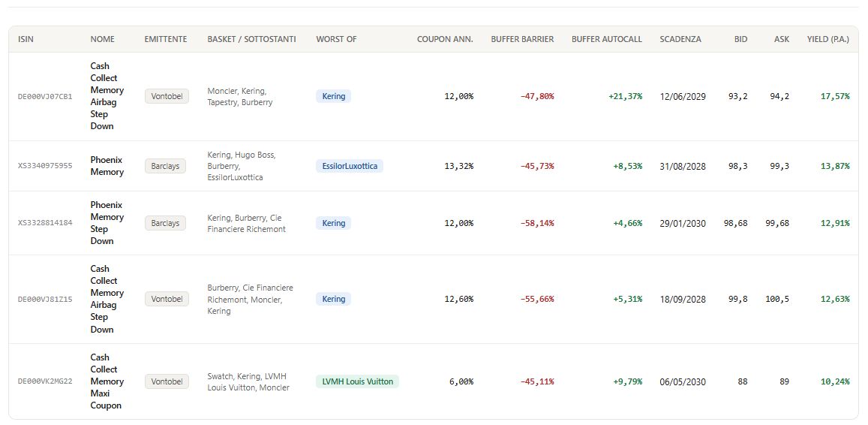Click Kering worst-of tag in DE000VJ81Z15 row
Screen dimensions: 868x425
(x=333, y=299)
